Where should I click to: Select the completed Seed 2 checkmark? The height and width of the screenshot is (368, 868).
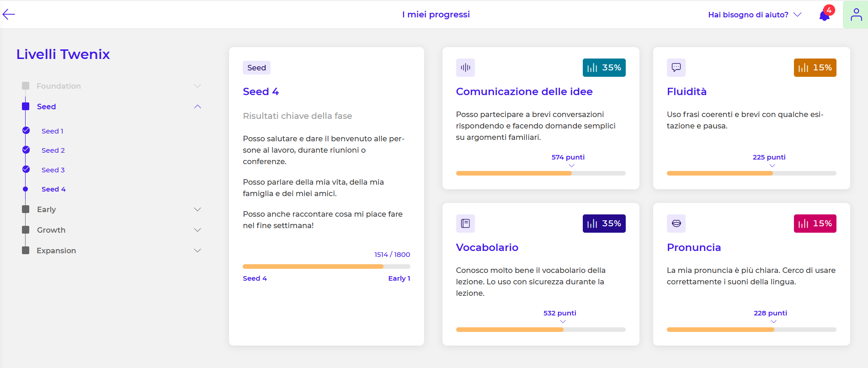(x=26, y=150)
